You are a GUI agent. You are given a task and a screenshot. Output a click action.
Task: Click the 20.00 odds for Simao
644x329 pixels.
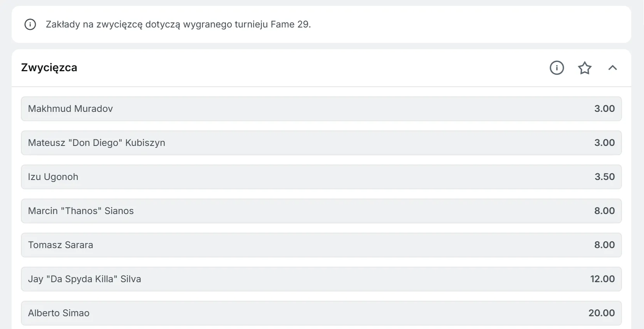tap(601, 313)
